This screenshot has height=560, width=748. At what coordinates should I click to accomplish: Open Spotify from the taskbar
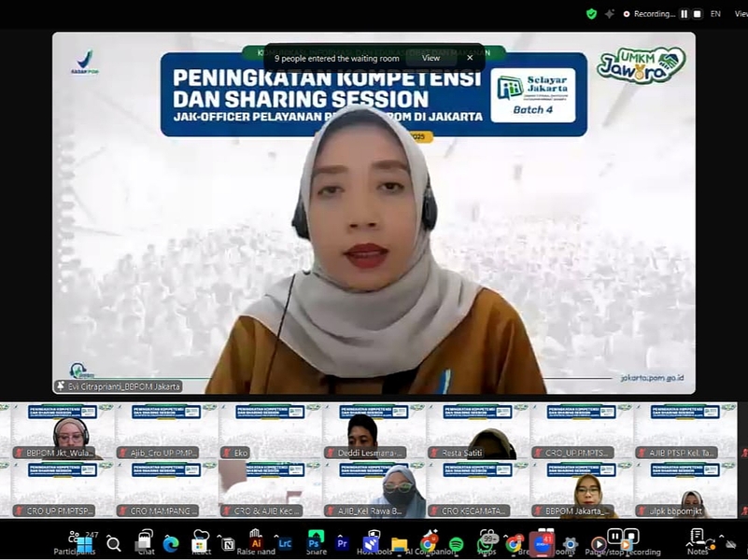tap(457, 544)
